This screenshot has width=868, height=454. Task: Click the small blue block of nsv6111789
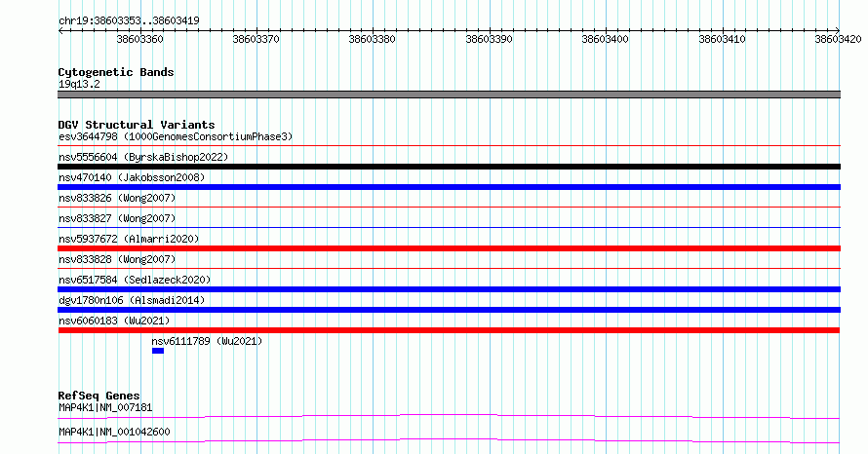click(x=158, y=351)
